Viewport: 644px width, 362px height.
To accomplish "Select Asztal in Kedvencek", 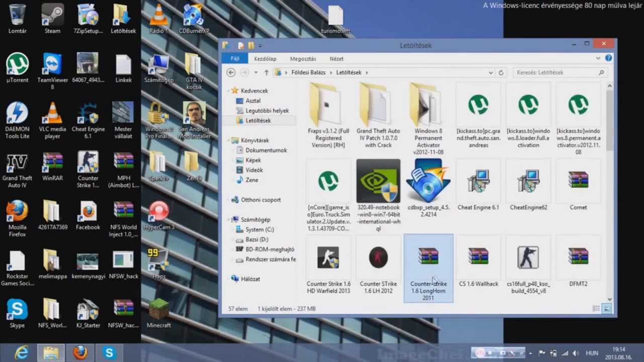I will pyautogui.click(x=253, y=101).
